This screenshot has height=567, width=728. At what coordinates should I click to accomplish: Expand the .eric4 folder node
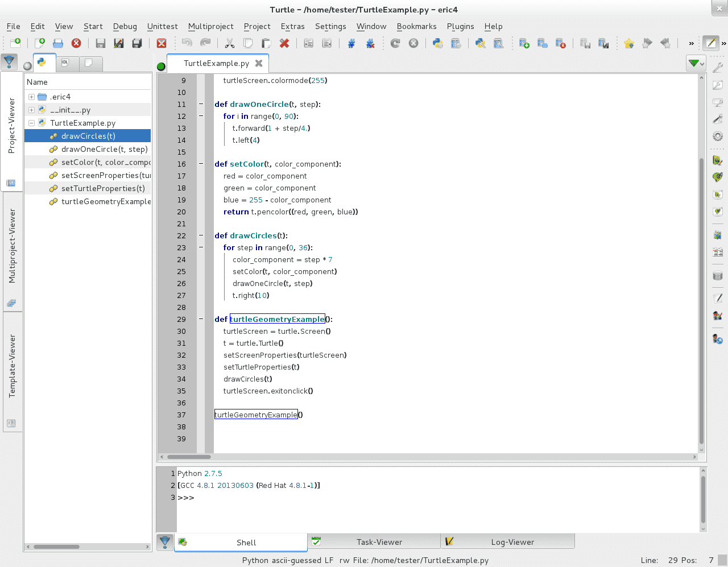(31, 97)
